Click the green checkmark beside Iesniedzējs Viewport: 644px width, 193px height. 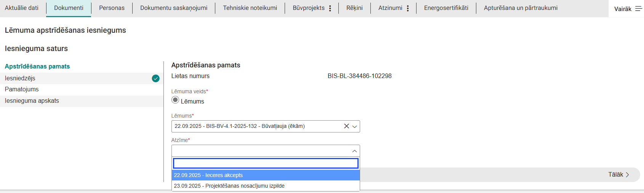155,78
